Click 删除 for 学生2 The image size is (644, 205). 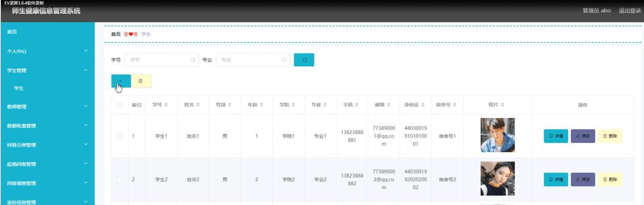(x=610, y=179)
